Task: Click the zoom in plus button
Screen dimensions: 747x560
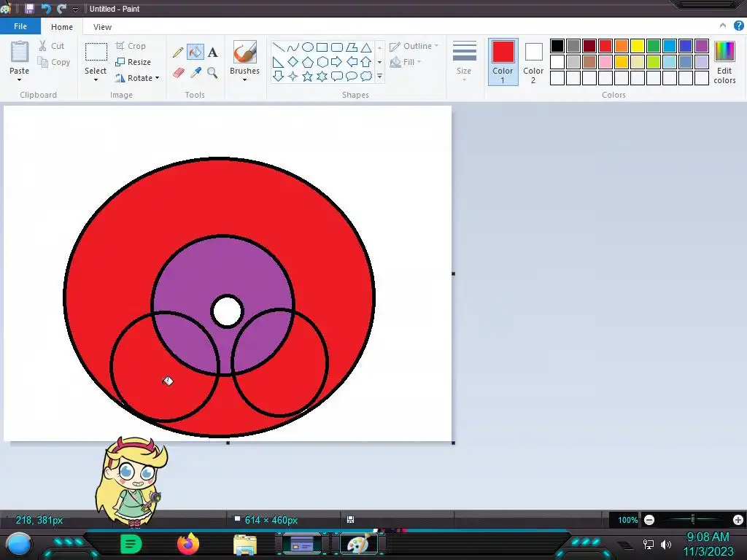Action: 738,520
